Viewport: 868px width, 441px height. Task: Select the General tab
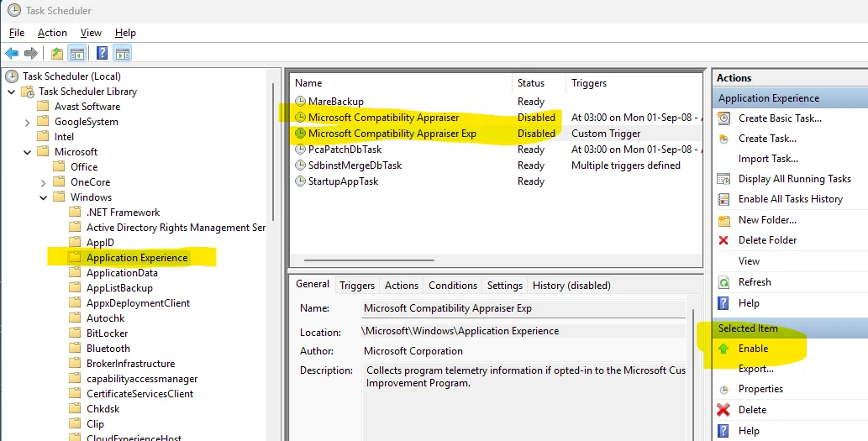click(x=313, y=284)
